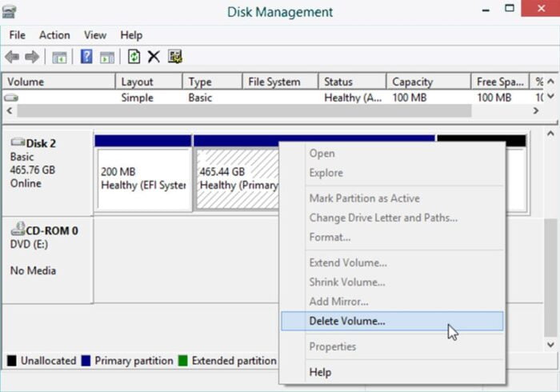Click 'Healthy (A...' status cell
The height and width of the screenshot is (392, 560).
[x=353, y=98]
